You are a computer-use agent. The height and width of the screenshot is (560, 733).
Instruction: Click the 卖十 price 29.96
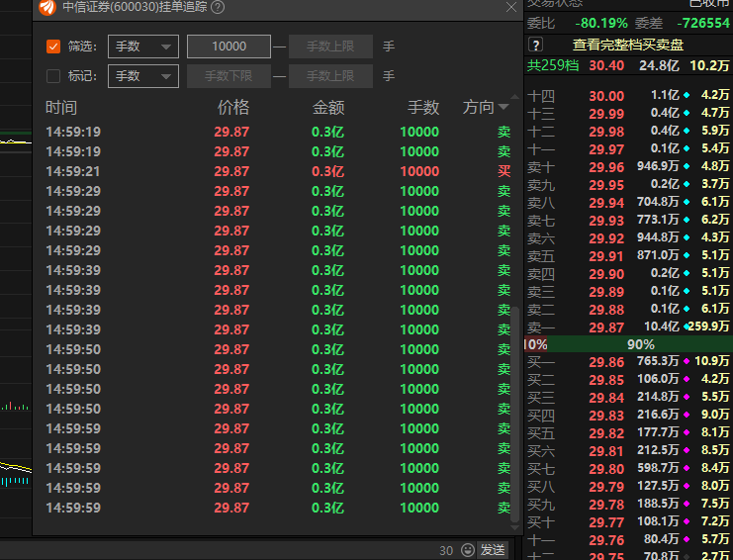coord(606,167)
